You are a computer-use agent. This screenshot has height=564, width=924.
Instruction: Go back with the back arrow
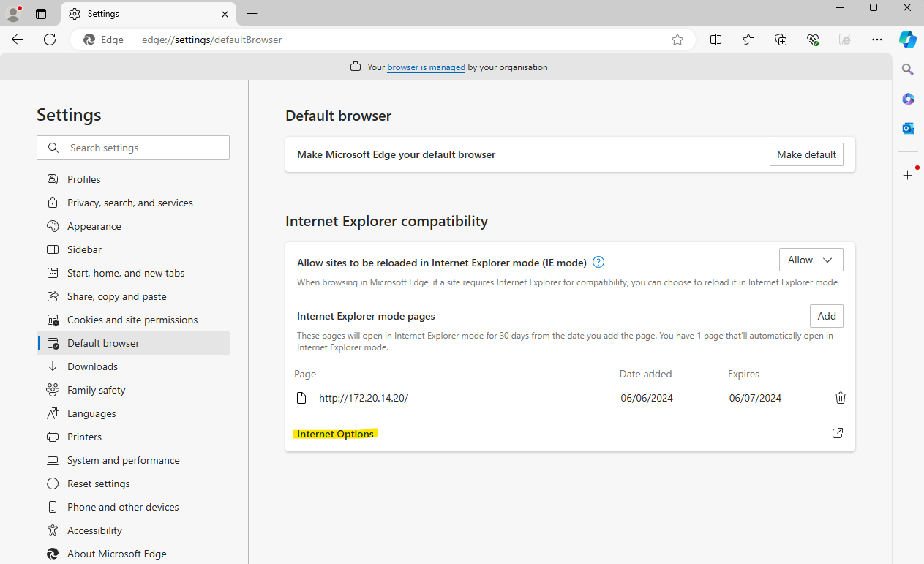[x=18, y=40]
